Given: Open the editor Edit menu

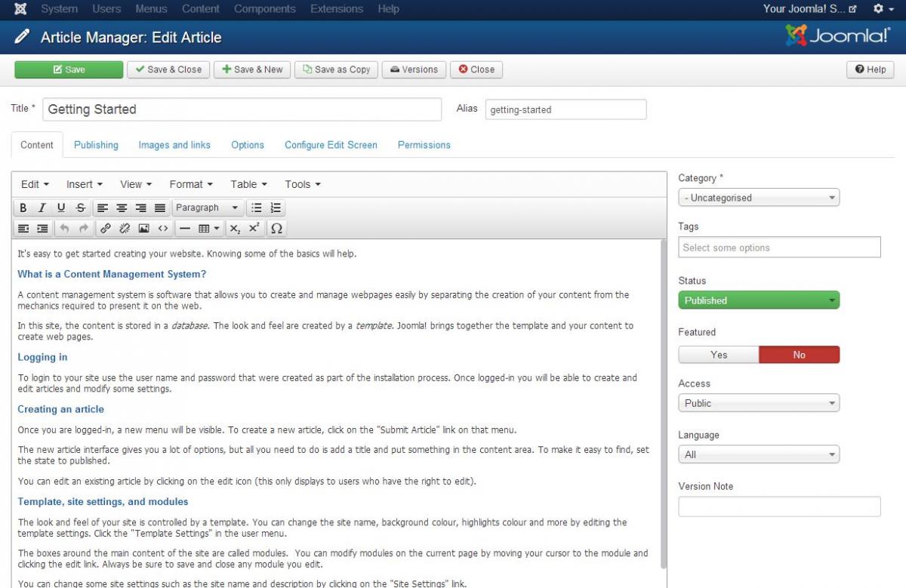Looking at the screenshot, I should [x=35, y=184].
